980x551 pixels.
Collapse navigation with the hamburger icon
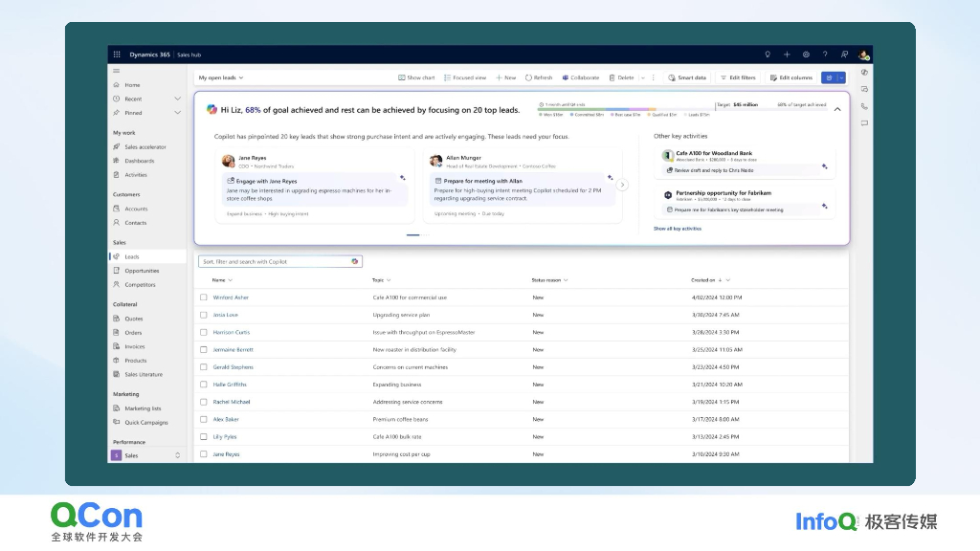[117, 71]
